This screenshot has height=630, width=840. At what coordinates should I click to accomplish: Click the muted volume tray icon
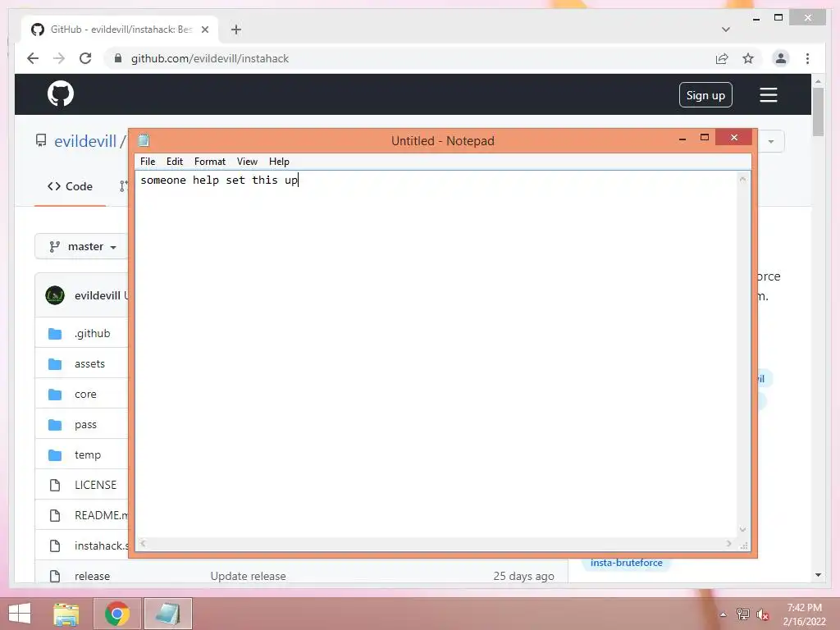[762, 614]
